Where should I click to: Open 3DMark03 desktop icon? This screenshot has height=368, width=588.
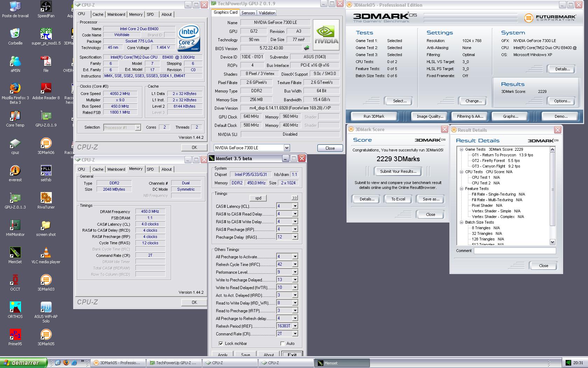click(46, 283)
